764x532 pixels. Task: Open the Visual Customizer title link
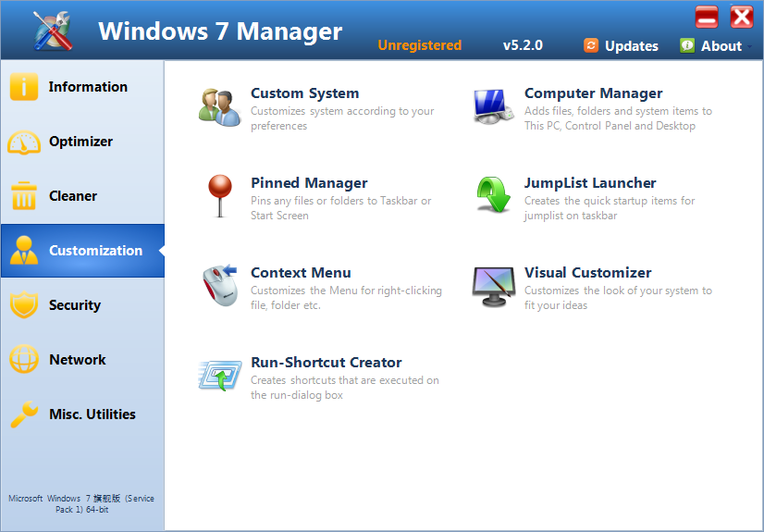click(x=587, y=273)
